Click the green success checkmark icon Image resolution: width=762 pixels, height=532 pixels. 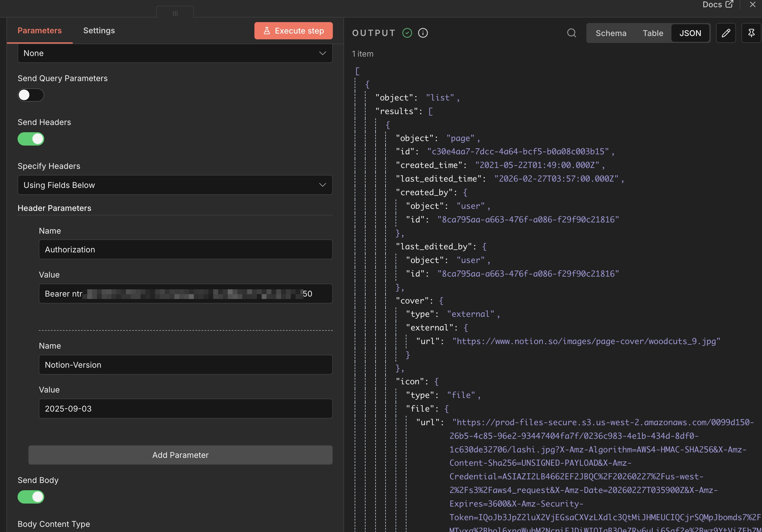407,33
